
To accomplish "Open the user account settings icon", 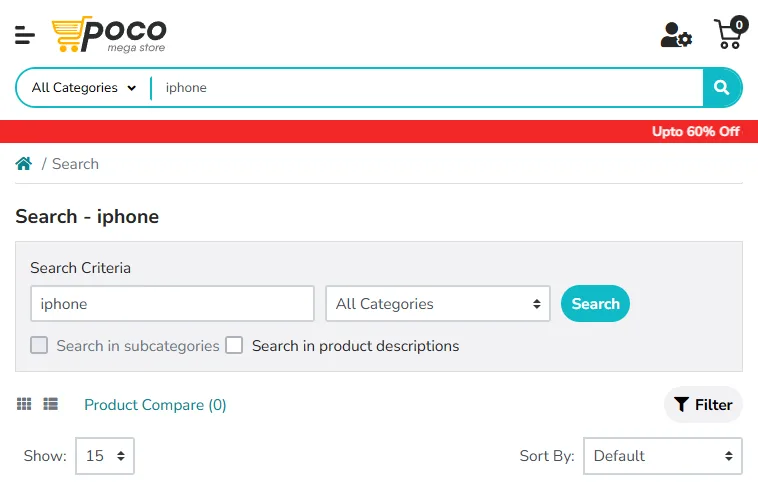I will click(676, 35).
